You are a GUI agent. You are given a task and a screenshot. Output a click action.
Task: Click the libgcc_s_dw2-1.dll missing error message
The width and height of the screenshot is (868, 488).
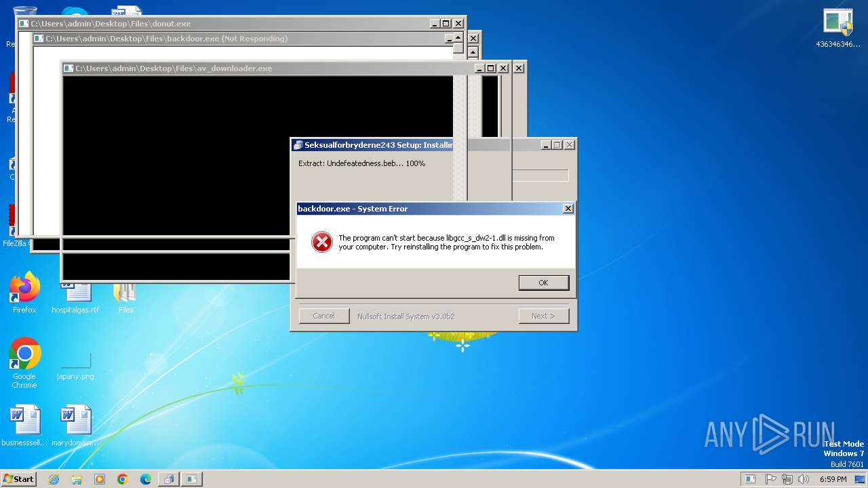[446, 243]
